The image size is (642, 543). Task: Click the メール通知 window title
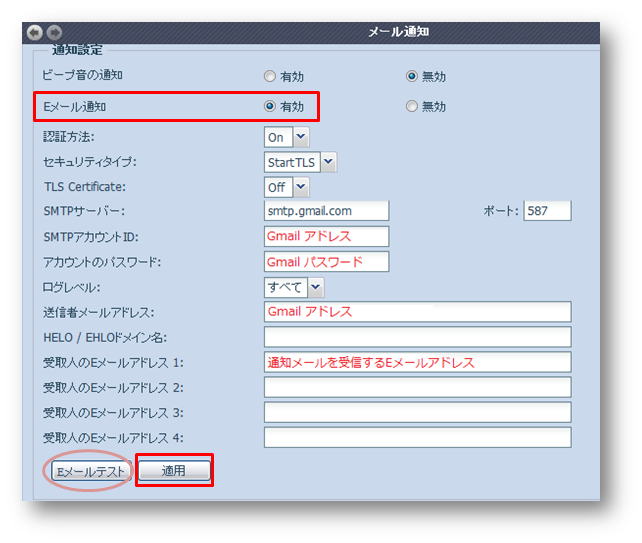[398, 32]
